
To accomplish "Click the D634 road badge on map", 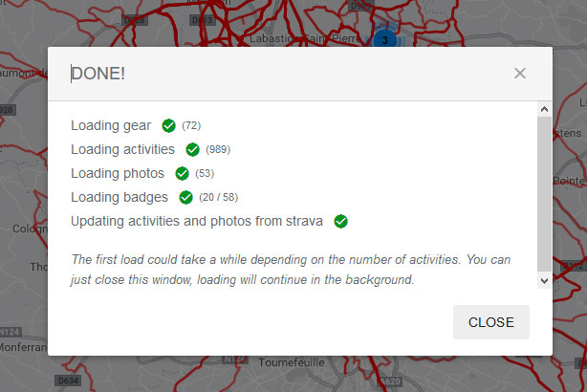I will click(69, 381).
